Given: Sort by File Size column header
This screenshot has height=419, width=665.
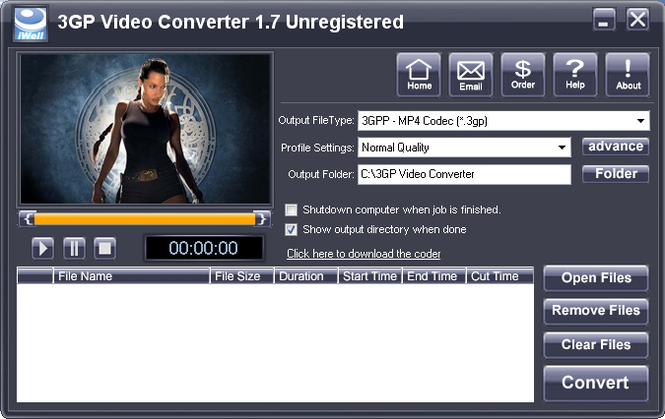Looking at the screenshot, I should pyautogui.click(x=242, y=276).
